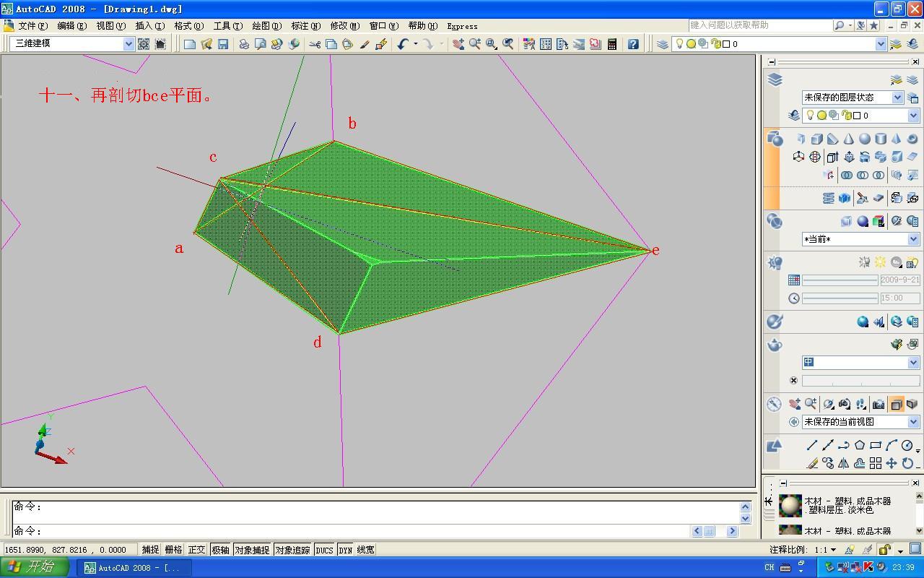Open the 修改(M) menu

344,26
